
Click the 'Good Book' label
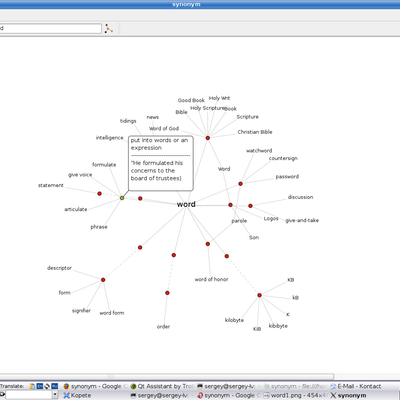pos(191,100)
